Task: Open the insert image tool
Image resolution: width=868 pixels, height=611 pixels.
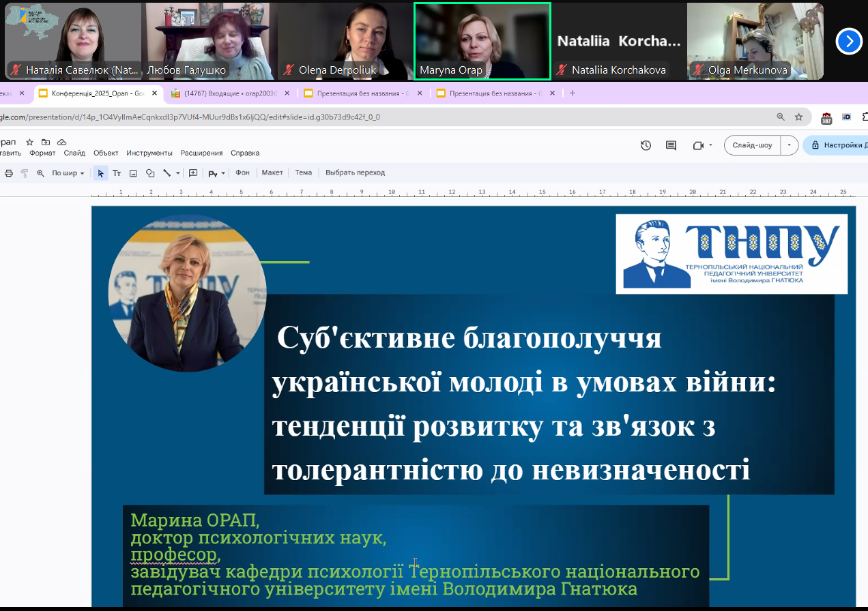Action: [x=132, y=173]
